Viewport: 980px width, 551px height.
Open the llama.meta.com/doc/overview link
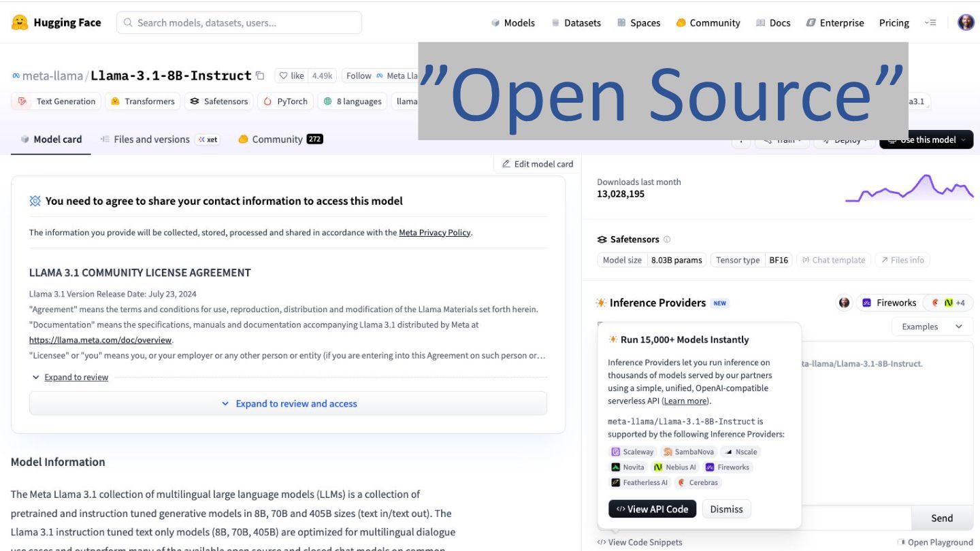100,340
